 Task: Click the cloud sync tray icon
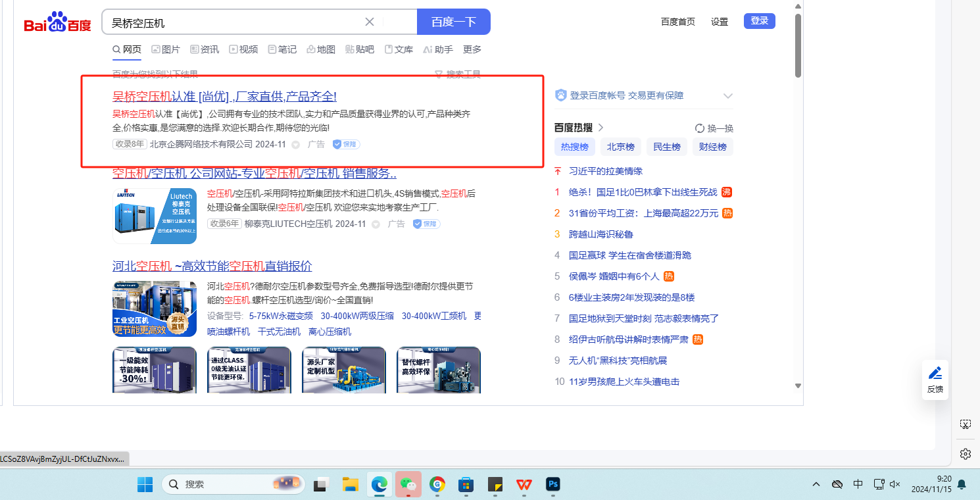[x=837, y=484]
